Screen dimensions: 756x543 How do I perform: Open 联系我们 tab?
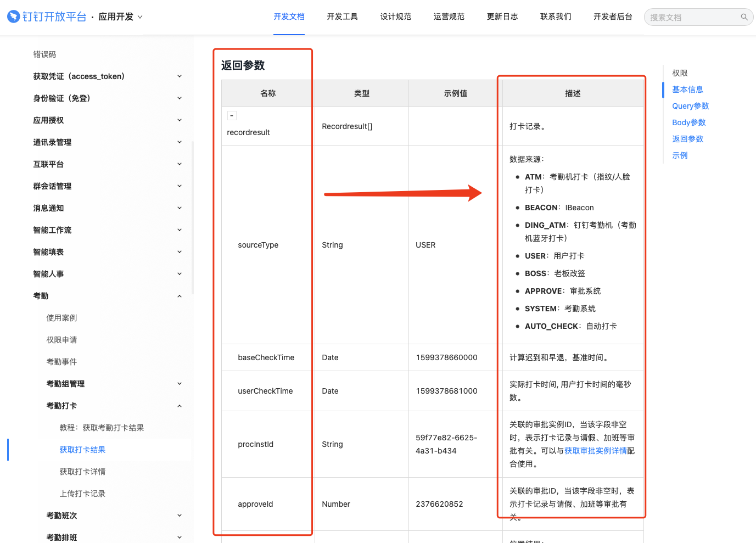556,17
